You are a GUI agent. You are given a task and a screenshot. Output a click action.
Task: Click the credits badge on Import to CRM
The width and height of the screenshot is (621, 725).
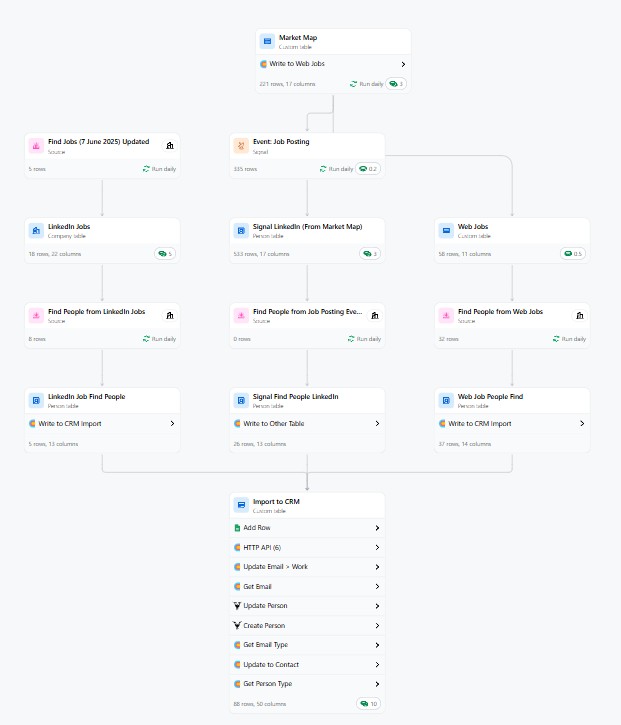point(368,704)
